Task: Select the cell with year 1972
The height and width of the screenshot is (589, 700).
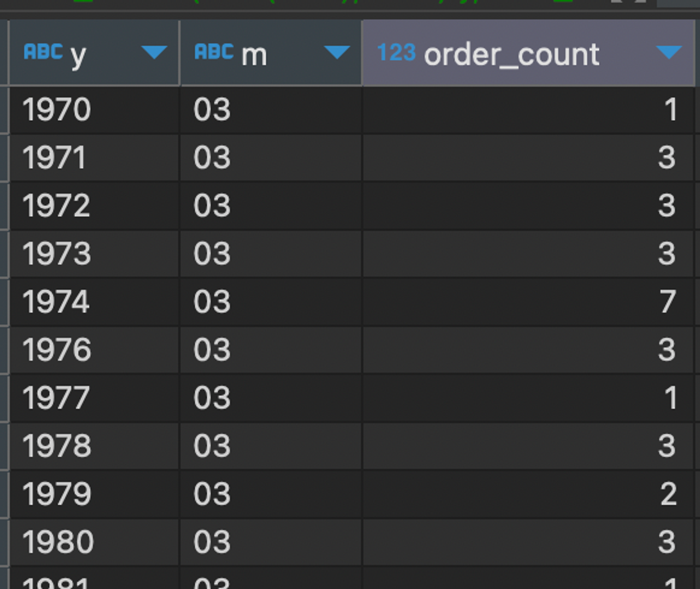Action: tap(95, 206)
